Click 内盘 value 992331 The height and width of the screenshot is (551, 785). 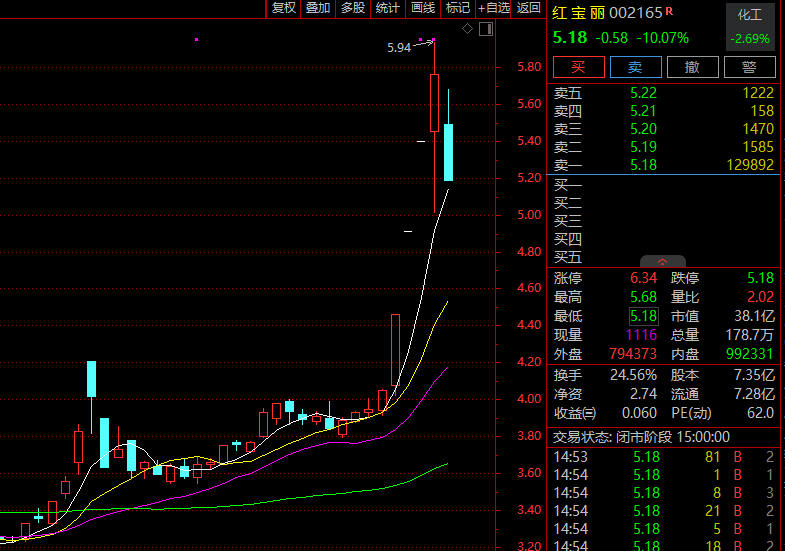[x=750, y=354]
